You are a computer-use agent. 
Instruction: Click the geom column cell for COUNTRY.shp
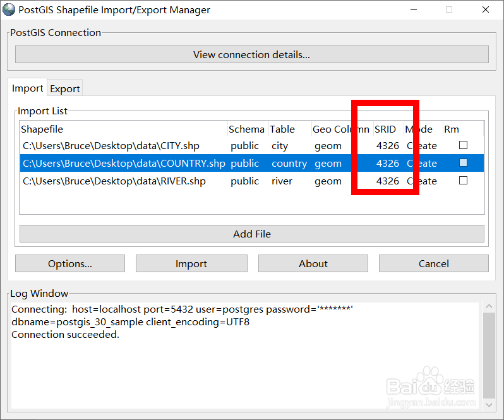tap(328, 164)
